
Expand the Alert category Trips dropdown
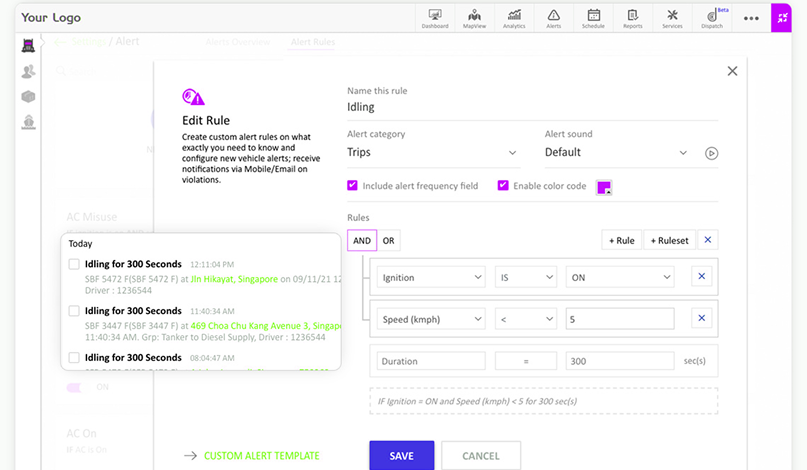pos(432,153)
